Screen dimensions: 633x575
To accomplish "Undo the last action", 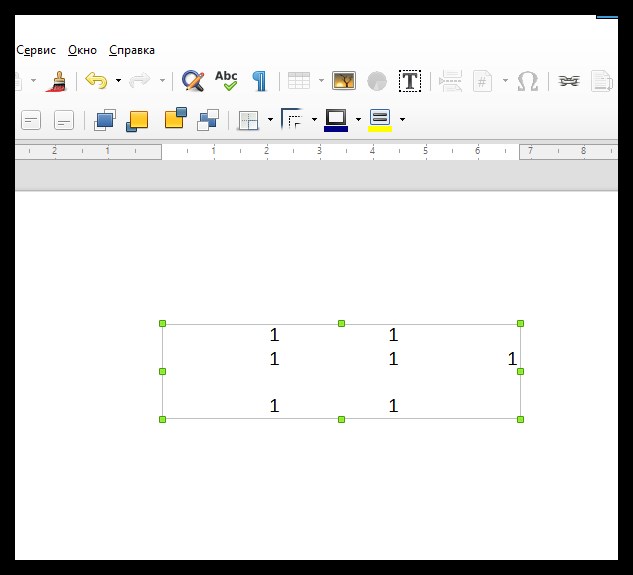I will (x=96, y=80).
